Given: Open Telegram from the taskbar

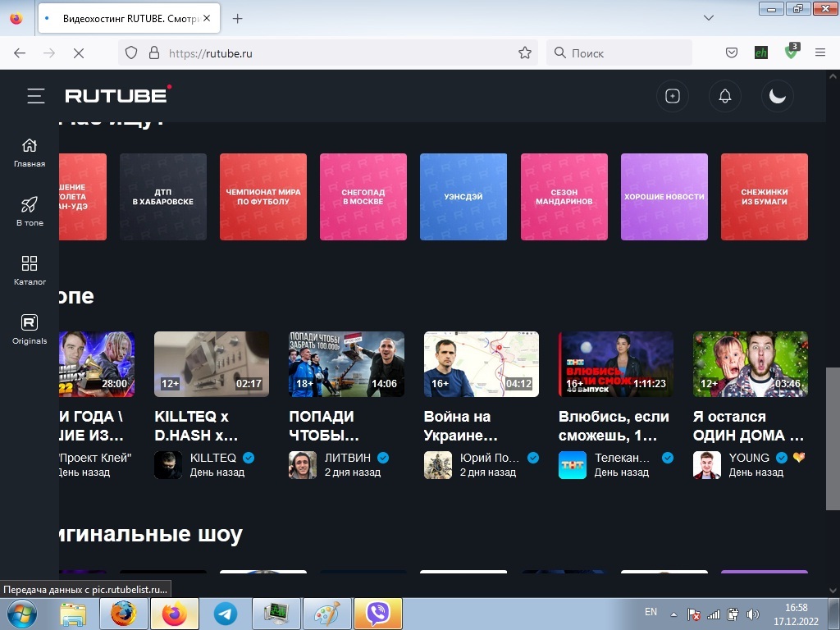Looking at the screenshot, I should 224,613.
